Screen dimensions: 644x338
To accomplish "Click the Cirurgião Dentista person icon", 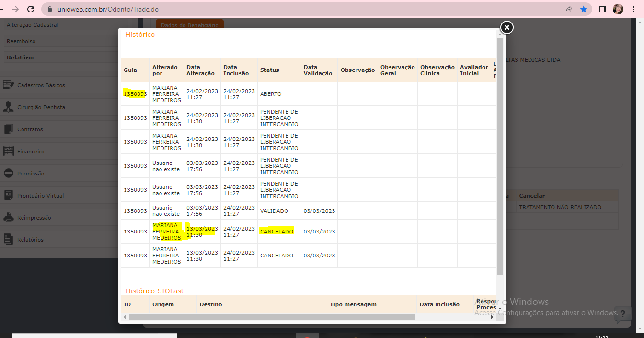I will [x=8, y=107].
